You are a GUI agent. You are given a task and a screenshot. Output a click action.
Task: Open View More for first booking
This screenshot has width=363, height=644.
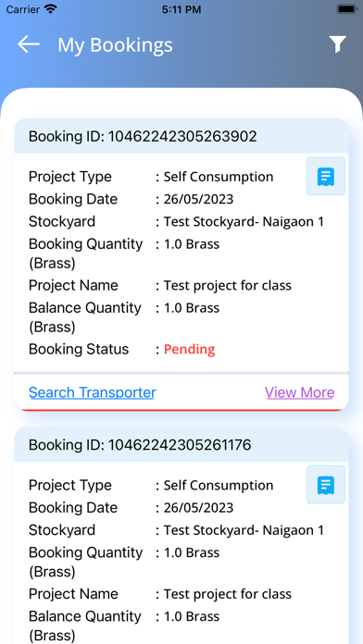point(300,392)
